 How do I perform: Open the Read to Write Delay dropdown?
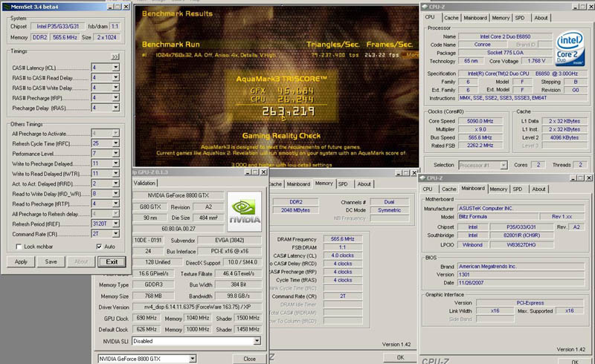click(115, 193)
